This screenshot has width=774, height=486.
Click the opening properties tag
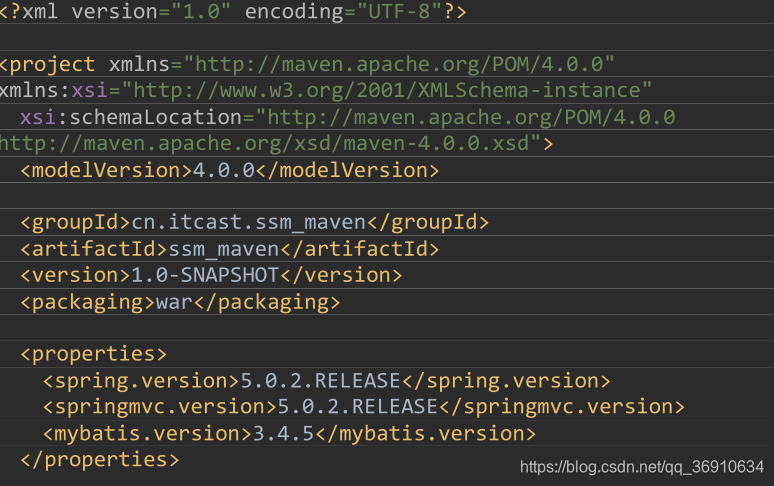tap(94, 354)
